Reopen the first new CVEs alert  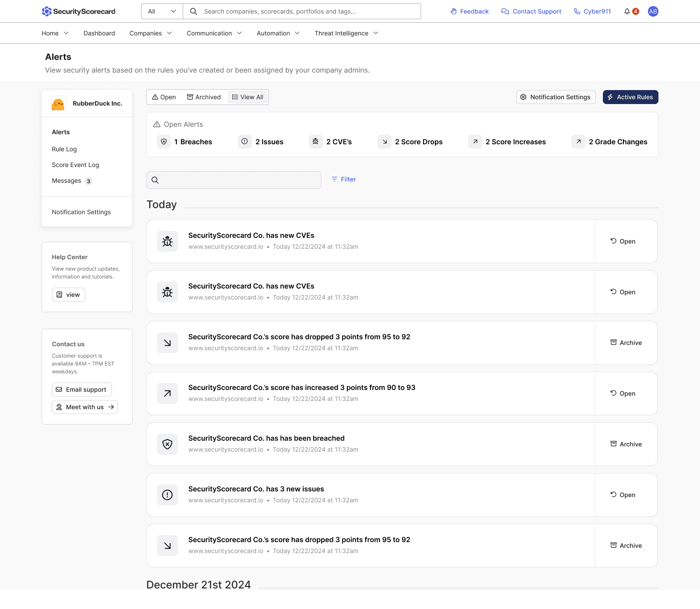pyautogui.click(x=623, y=241)
